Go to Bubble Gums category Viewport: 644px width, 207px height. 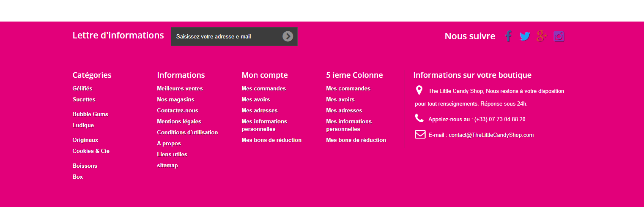(x=90, y=114)
